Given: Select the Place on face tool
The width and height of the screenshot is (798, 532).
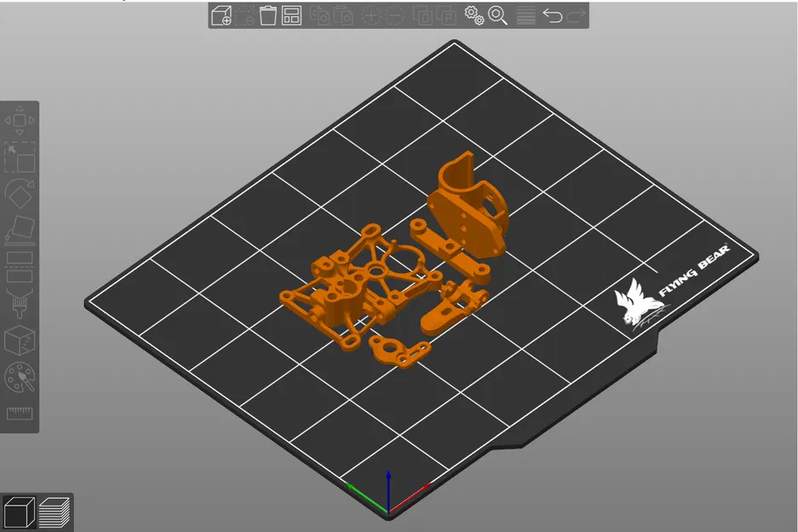Looking at the screenshot, I should click(20, 230).
